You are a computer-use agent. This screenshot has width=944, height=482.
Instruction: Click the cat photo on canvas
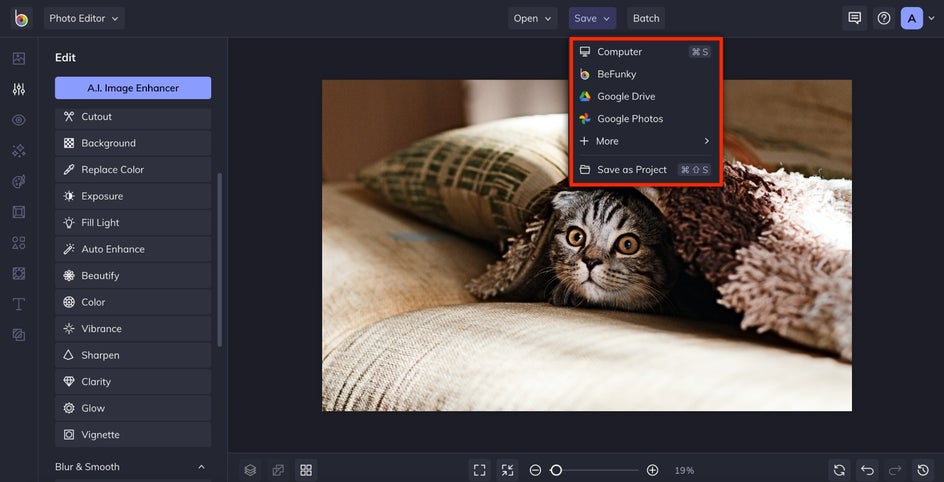coord(587,246)
